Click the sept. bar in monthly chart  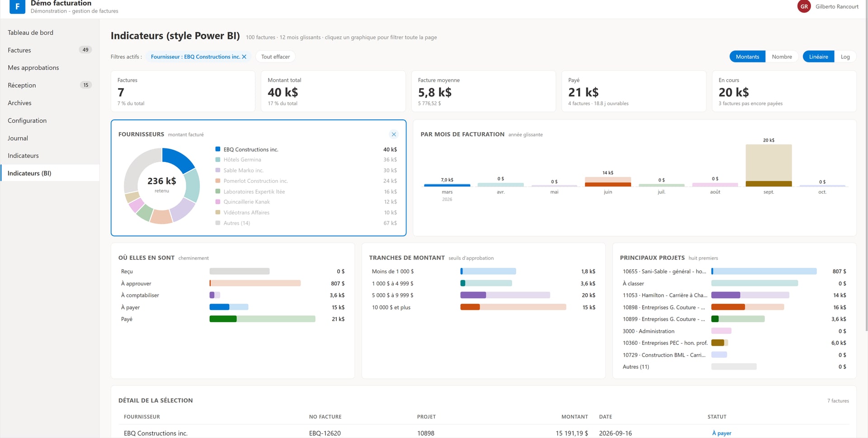(769, 165)
